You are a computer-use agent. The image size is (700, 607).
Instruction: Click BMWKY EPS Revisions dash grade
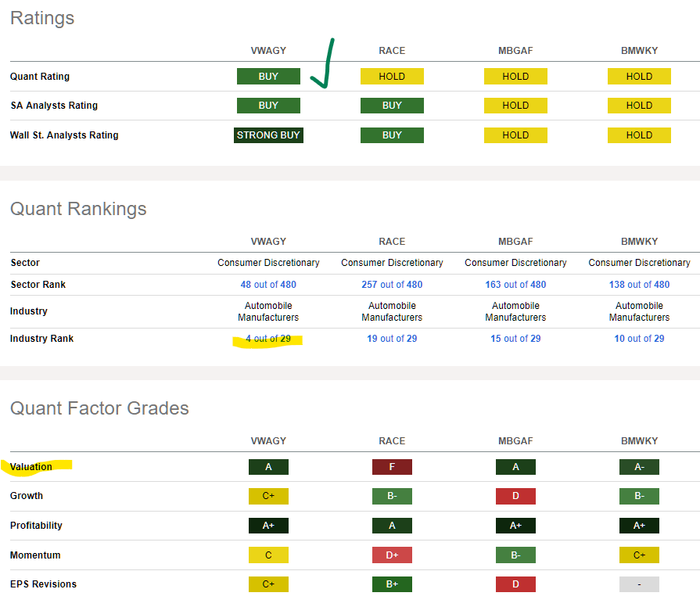(639, 584)
